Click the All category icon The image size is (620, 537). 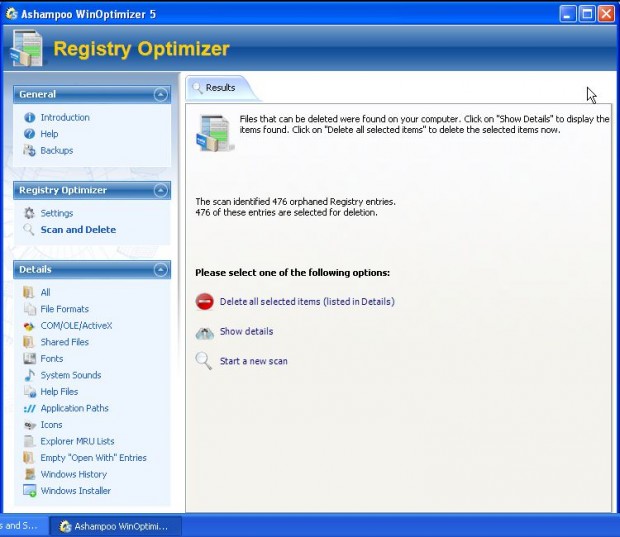tap(29, 293)
